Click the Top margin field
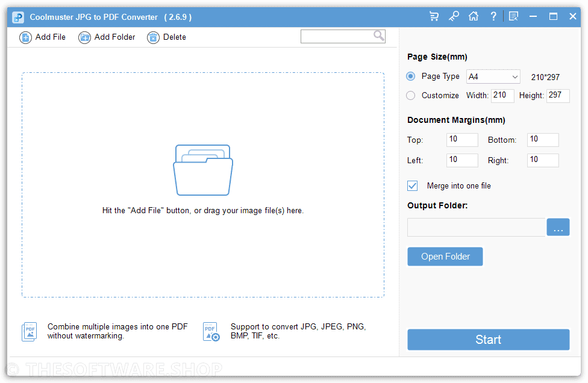 462,140
